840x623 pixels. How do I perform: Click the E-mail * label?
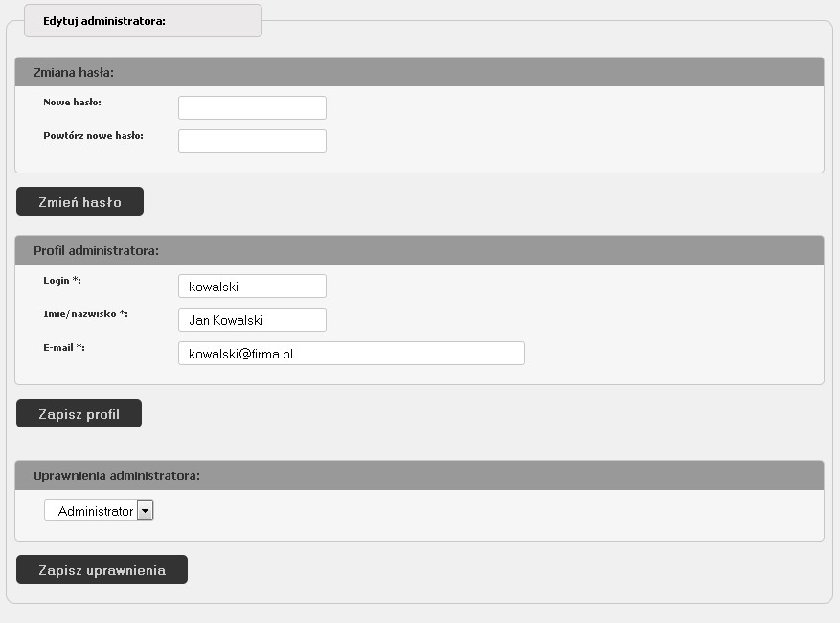(64, 347)
